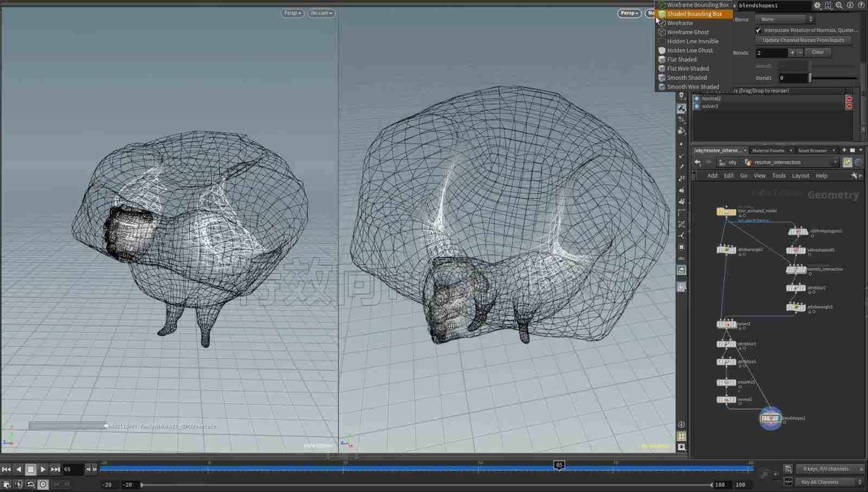Open left viewport Persp menu
Viewport: 868px width, 492px height.
[292, 13]
